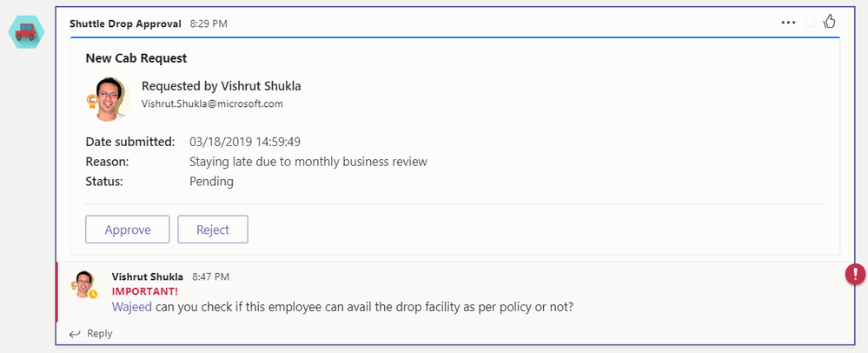Click the 8:29 PM message timestamp

(x=209, y=23)
